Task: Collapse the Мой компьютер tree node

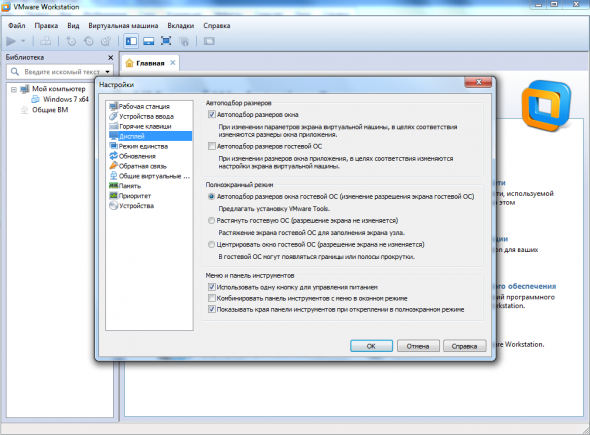Action: [x=14, y=90]
